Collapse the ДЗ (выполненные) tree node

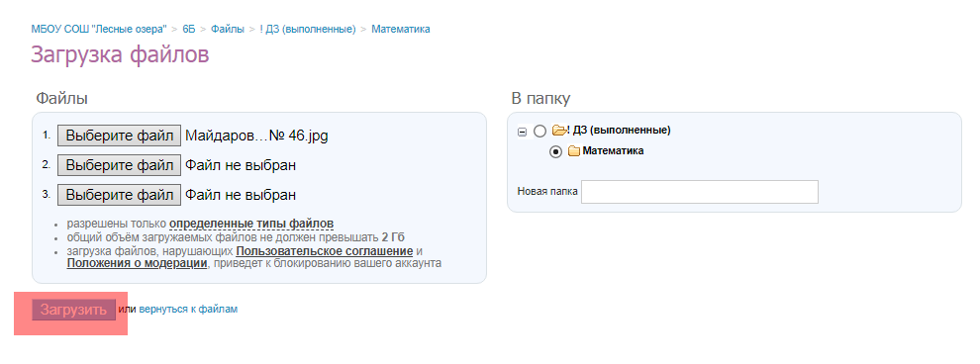click(522, 132)
